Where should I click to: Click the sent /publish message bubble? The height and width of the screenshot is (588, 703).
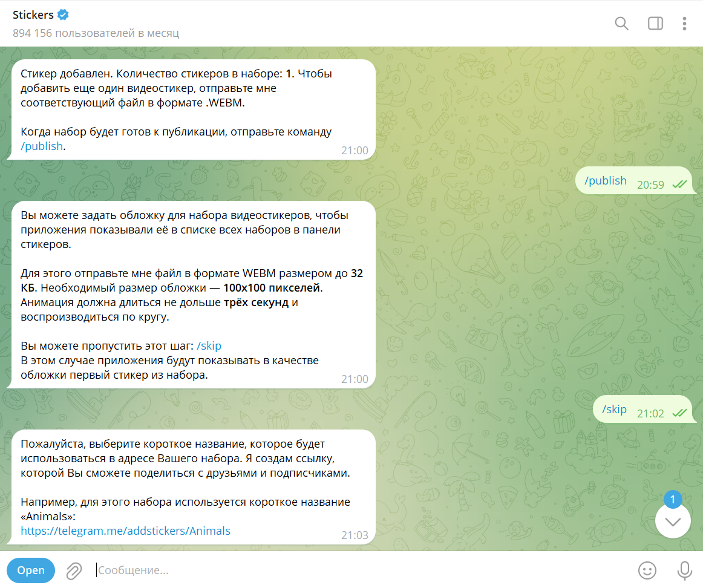click(x=634, y=181)
